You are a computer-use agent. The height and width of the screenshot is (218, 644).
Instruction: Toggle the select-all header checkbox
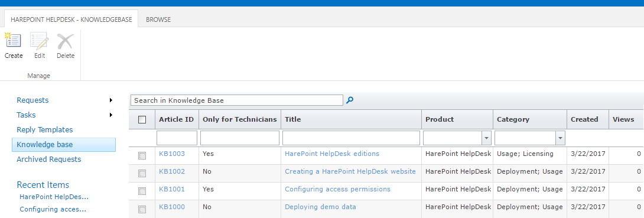click(142, 119)
